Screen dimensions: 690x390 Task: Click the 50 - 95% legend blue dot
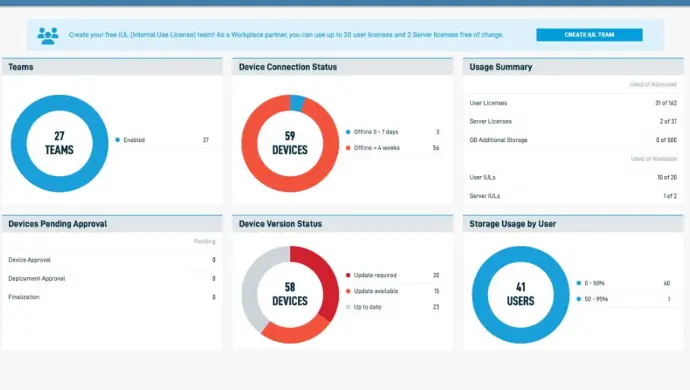click(x=579, y=299)
